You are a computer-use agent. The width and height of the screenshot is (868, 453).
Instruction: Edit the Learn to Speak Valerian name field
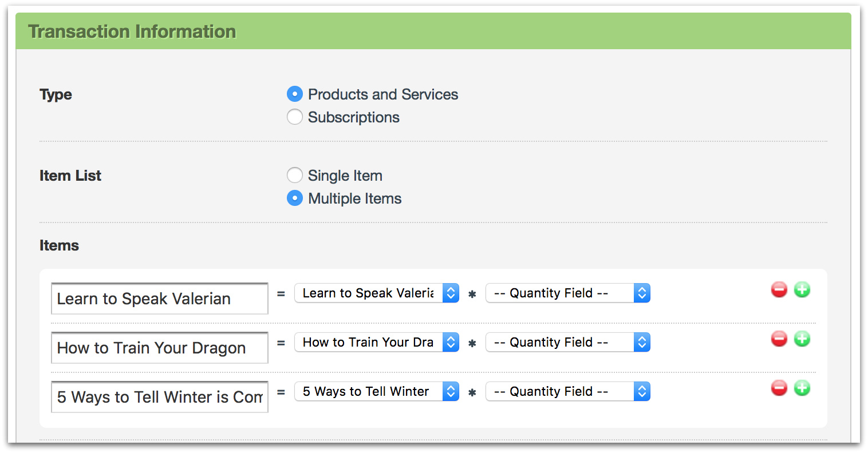pos(159,299)
